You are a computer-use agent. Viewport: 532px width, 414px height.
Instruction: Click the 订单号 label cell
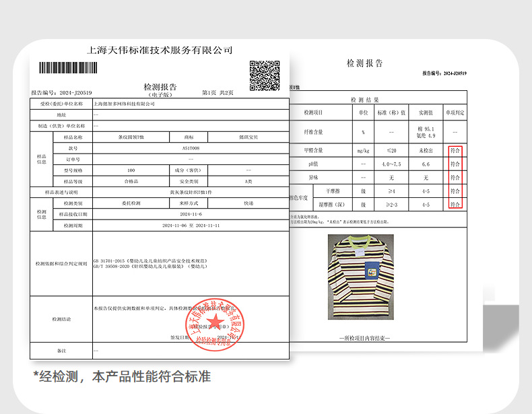(x=73, y=160)
